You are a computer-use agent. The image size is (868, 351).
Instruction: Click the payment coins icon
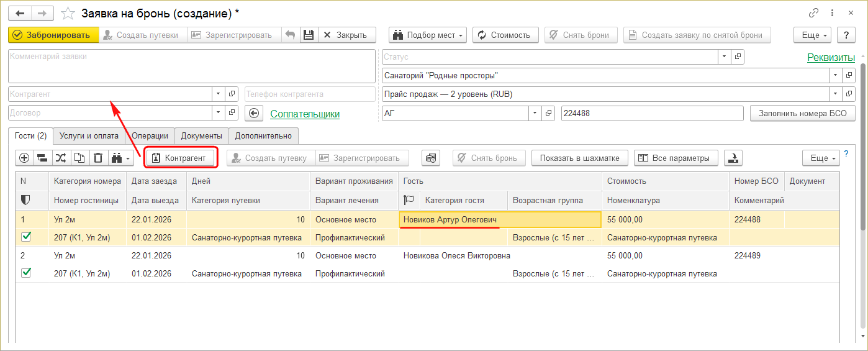coord(431,158)
